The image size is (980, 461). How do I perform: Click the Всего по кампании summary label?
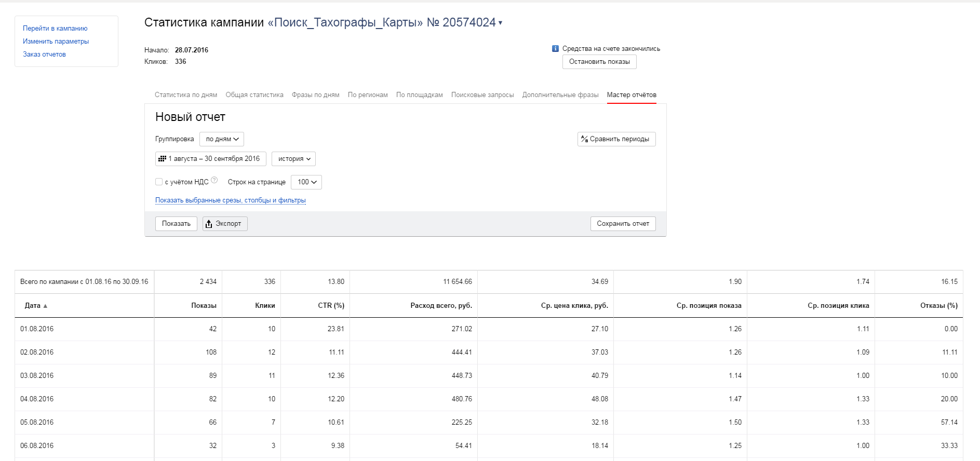tap(84, 282)
